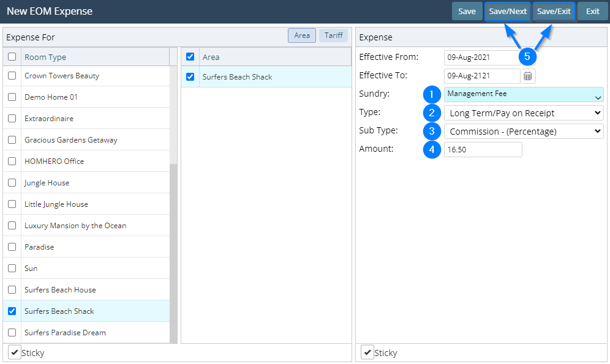Image resolution: width=610 pixels, height=364 pixels.
Task: Open the Type dropdown list
Action: point(523,113)
